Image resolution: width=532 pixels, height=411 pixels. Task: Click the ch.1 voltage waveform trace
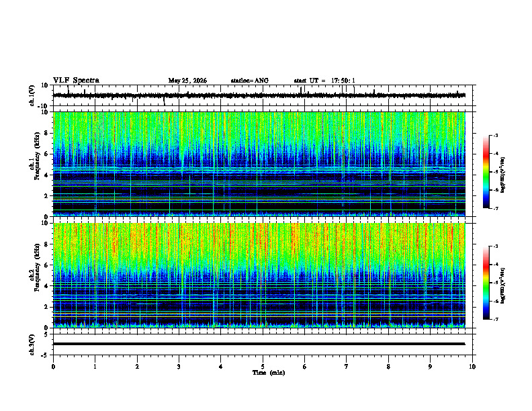[x=259, y=95]
